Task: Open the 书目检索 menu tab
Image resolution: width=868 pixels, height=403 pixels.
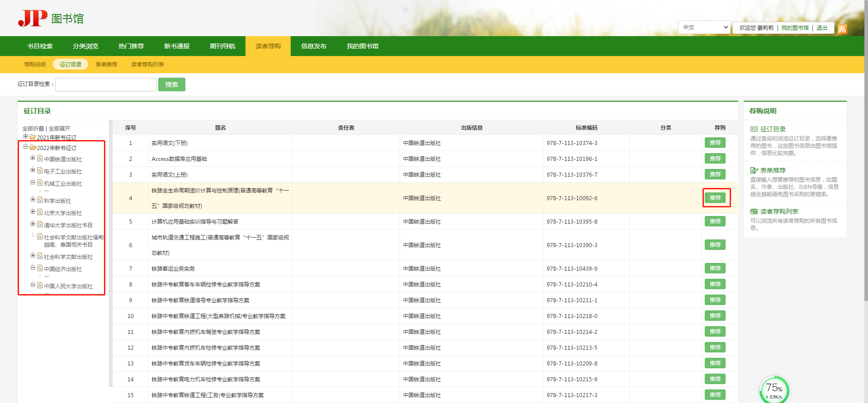Action: click(40, 46)
